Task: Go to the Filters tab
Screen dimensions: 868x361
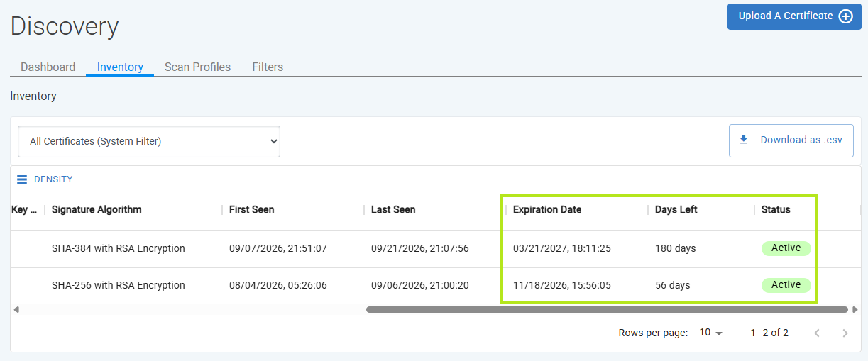Action: 268,67
